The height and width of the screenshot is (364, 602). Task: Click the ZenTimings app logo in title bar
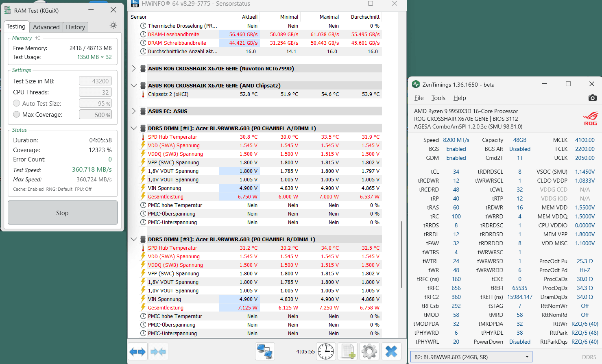coord(416,84)
